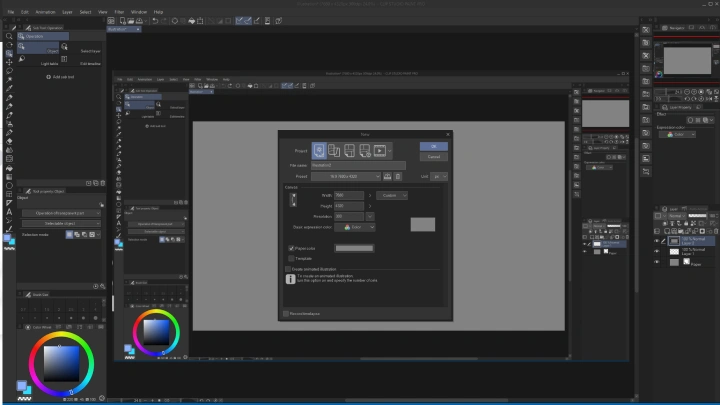The height and width of the screenshot is (405, 720).
Task: Hide the Paper layer via its eye icon
Action: (x=657, y=262)
